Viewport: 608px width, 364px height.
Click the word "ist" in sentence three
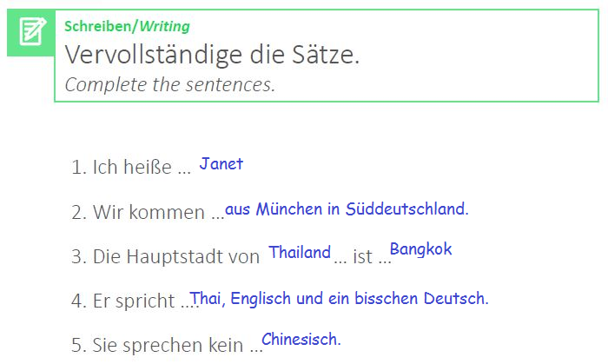pos(362,257)
